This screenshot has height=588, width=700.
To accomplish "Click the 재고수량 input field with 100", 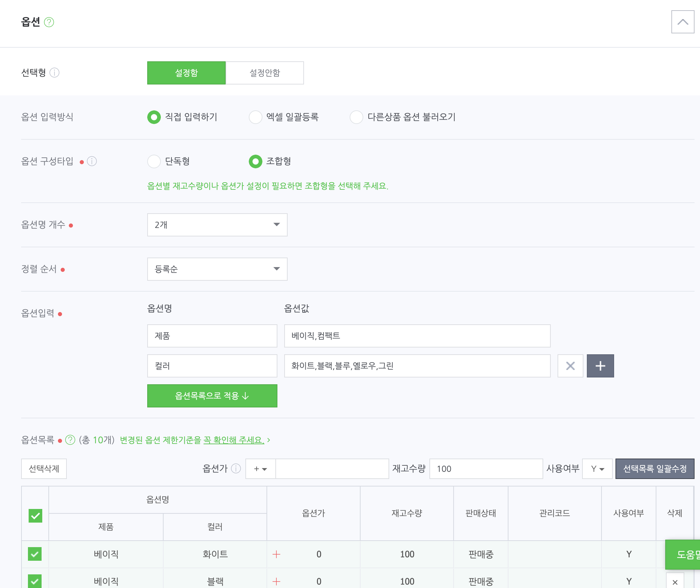I will 486,469.
